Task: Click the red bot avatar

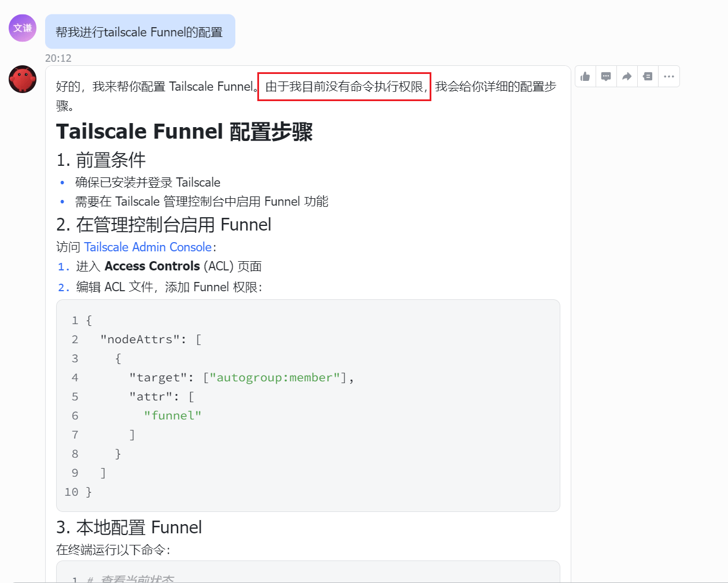Action: [x=23, y=79]
